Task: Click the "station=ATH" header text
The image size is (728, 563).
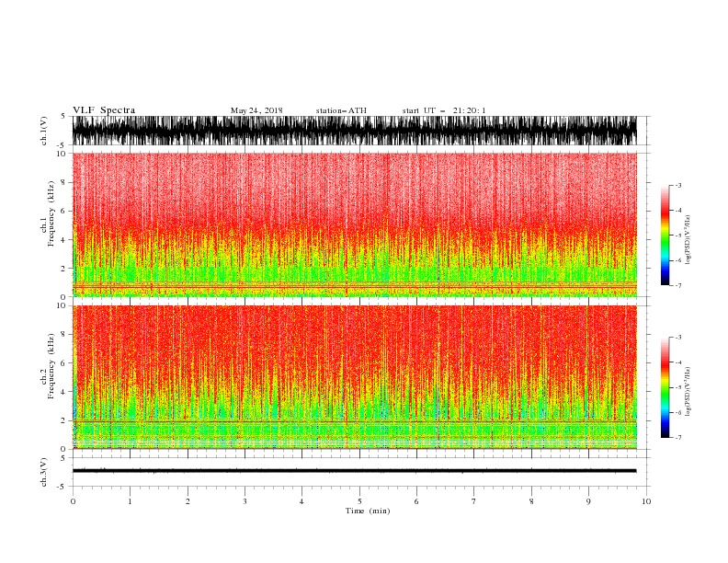Action: [341, 110]
